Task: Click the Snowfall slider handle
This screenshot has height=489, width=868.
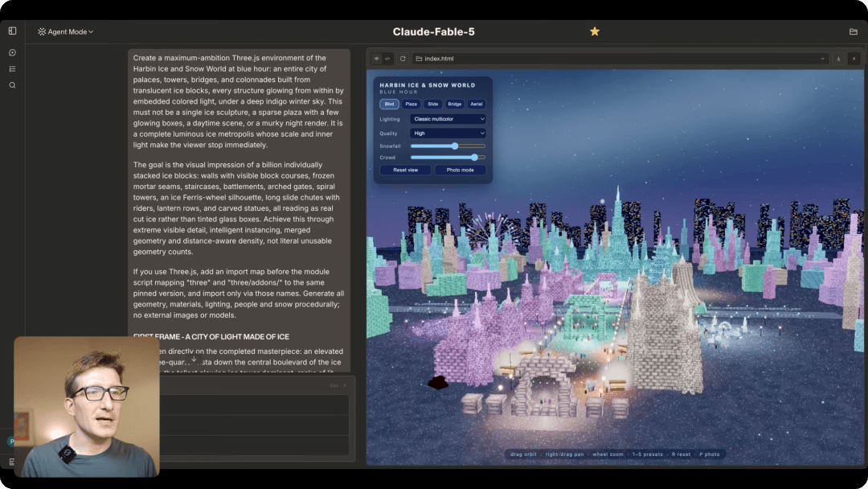Action: 454,146
